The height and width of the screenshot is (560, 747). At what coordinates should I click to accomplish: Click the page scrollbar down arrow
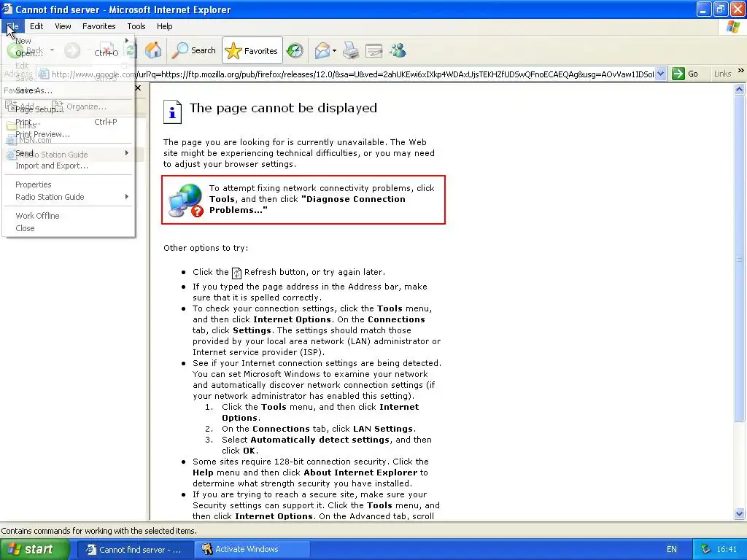point(739,514)
